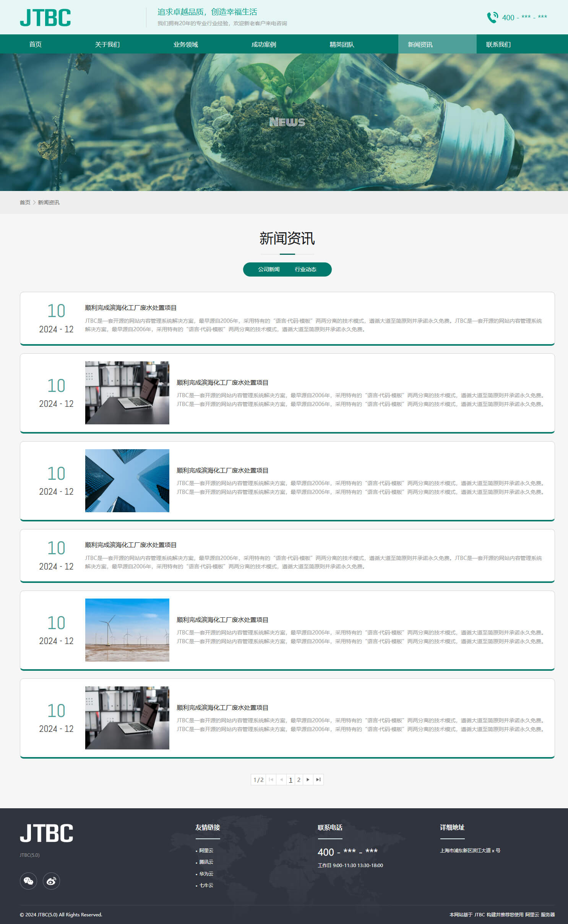The height and width of the screenshot is (924, 568).
Task: Click the Weibo icon in footer
Action: point(51,881)
